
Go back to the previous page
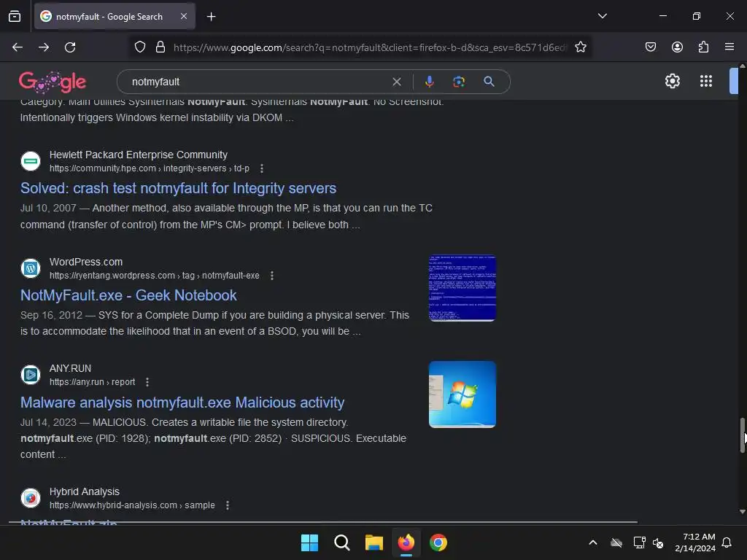point(18,47)
